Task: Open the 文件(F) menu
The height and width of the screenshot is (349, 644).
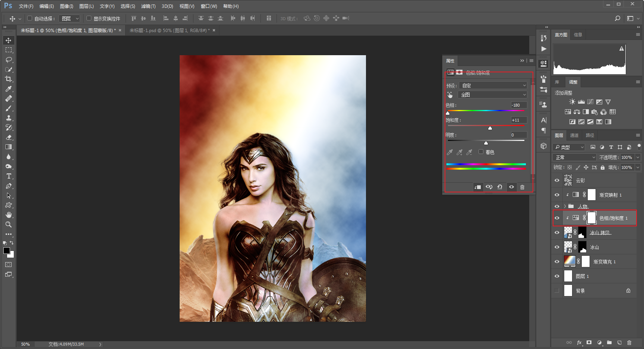Action: click(x=26, y=6)
